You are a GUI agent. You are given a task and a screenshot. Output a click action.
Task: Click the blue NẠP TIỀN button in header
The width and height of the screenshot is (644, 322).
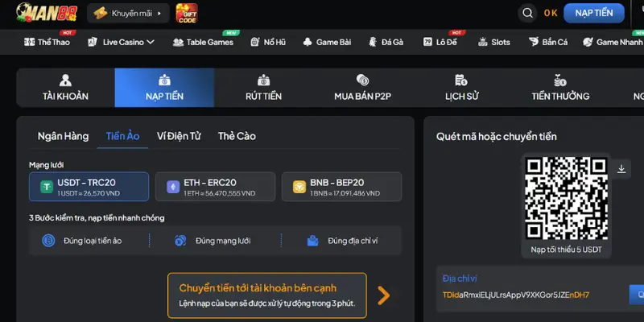point(594,13)
